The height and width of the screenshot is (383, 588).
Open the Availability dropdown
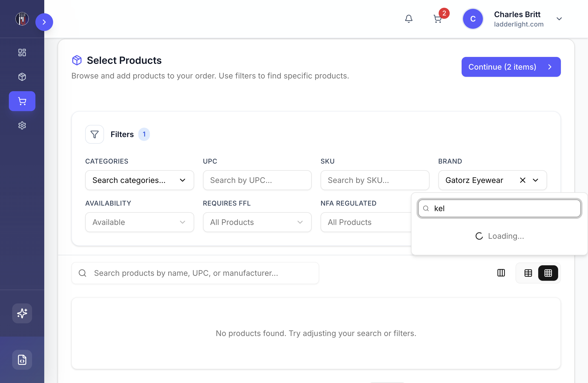point(139,222)
